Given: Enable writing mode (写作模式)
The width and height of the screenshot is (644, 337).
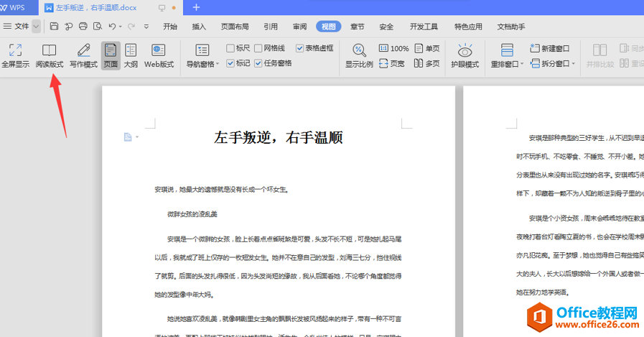Looking at the screenshot, I should (83, 55).
